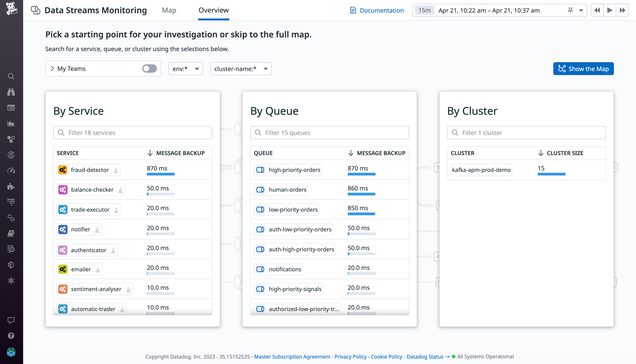Image resolution: width=636 pixels, height=364 pixels.
Task: Open the network globe icon in the sidebar
Action: [x=11, y=281]
